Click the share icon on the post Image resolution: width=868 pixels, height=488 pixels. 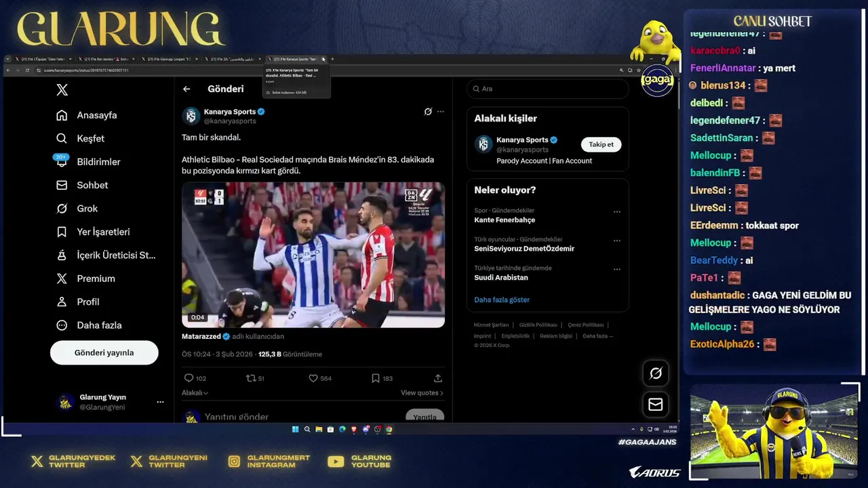click(438, 378)
